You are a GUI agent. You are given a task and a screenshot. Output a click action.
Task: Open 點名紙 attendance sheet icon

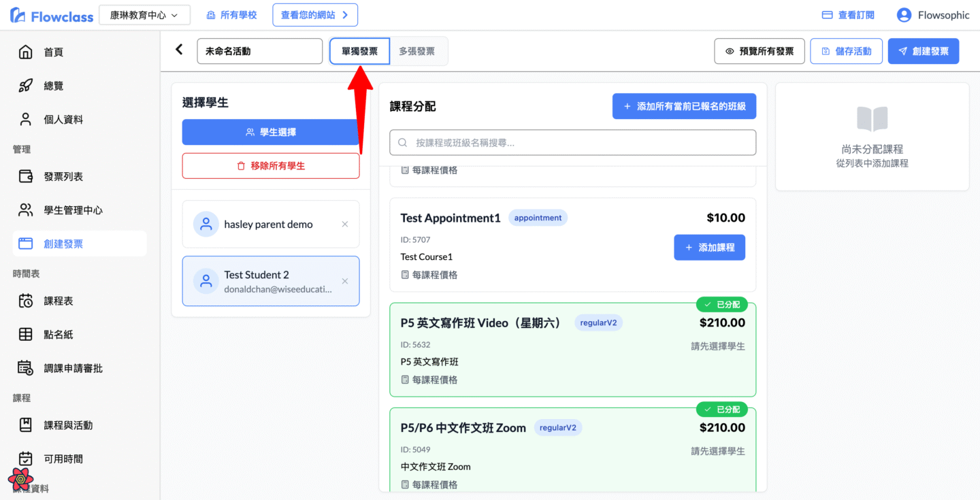[x=26, y=335]
